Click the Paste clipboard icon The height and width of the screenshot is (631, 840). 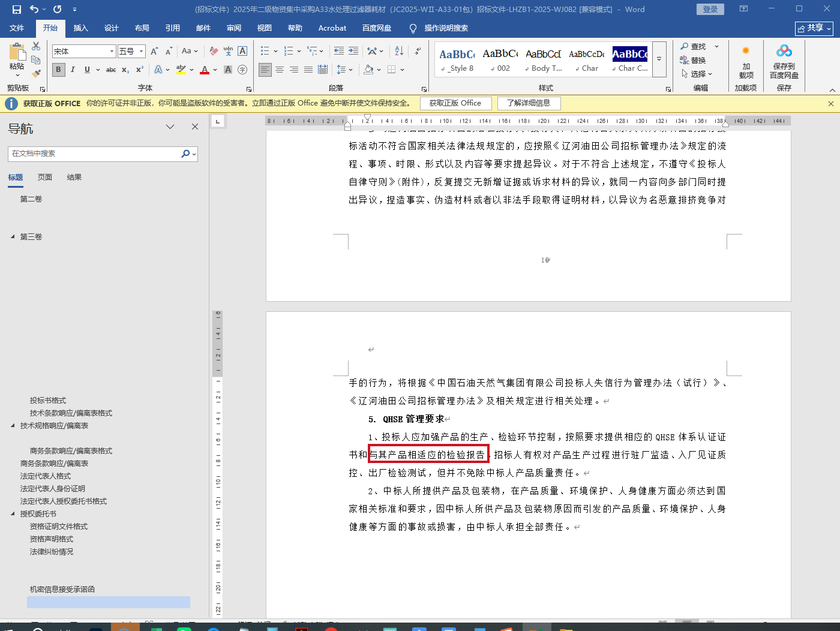(17, 52)
